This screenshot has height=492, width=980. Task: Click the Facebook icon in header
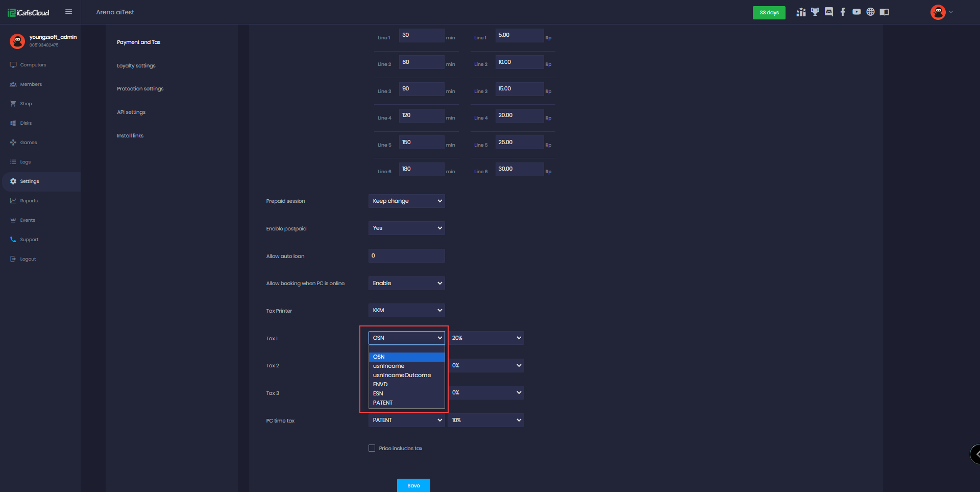coord(843,12)
